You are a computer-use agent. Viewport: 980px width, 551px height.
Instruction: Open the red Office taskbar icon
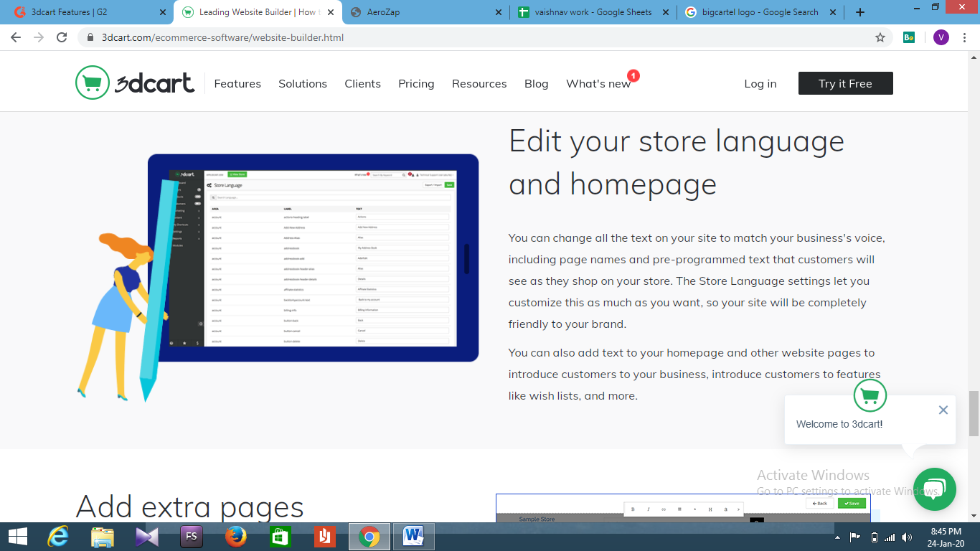click(324, 537)
